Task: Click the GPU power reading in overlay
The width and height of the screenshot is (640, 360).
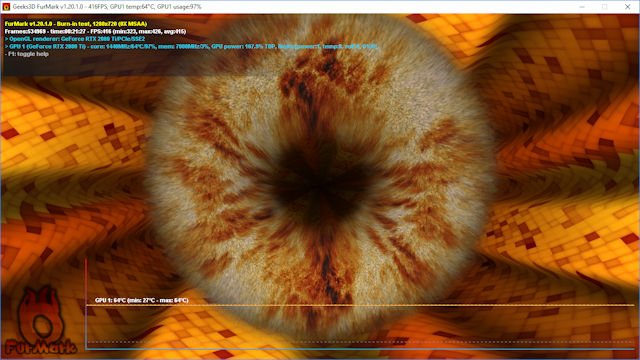Action: coord(243,47)
